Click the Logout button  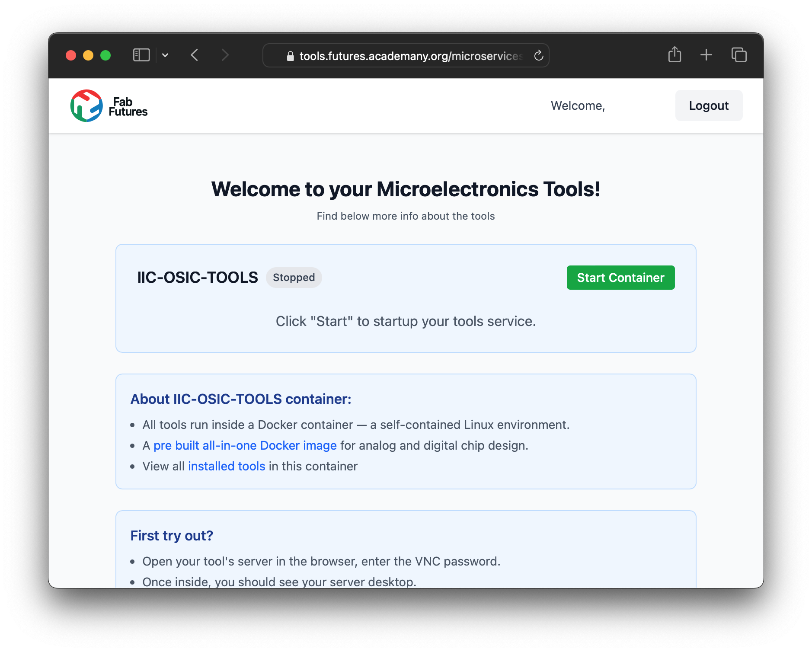pyautogui.click(x=708, y=105)
